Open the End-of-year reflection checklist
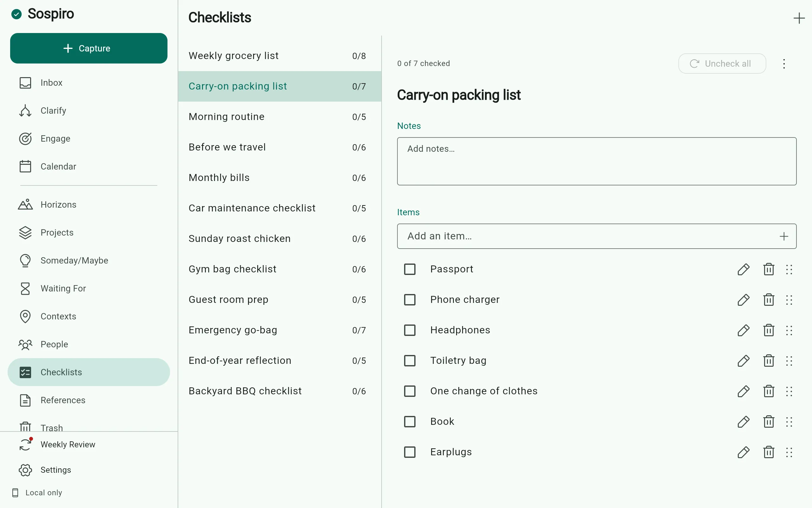 pyautogui.click(x=279, y=360)
